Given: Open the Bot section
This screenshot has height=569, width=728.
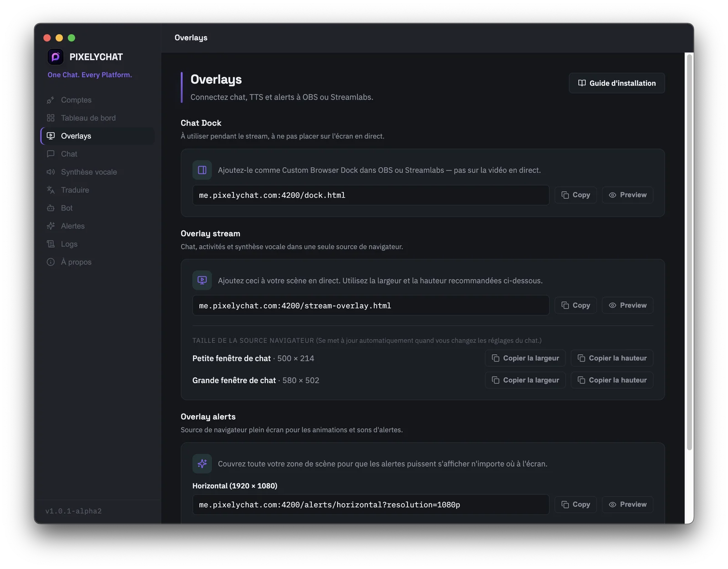Looking at the screenshot, I should click(x=97, y=208).
